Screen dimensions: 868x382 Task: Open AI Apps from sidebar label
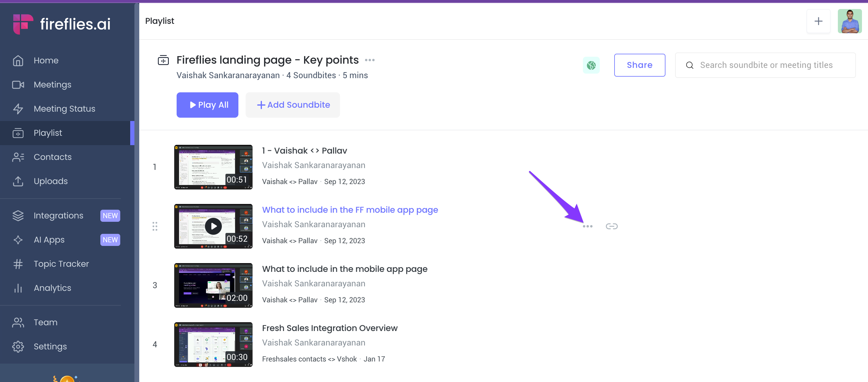click(49, 240)
